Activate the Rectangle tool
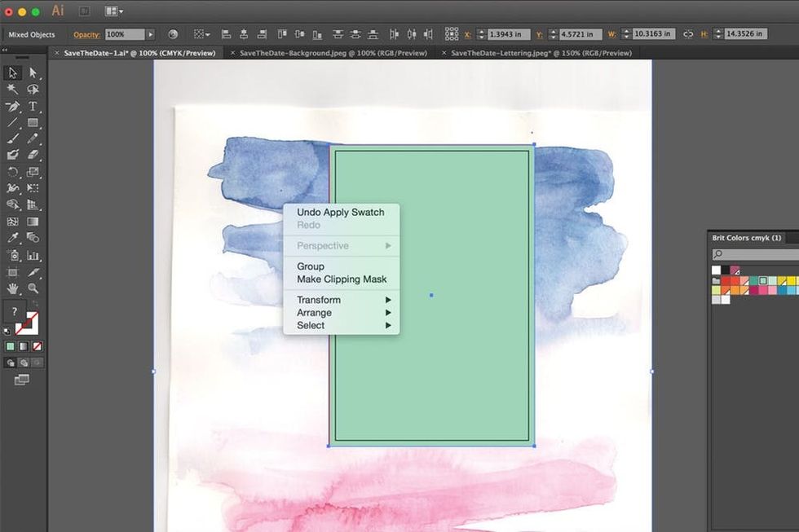The height and width of the screenshot is (532, 799). pos(33,123)
